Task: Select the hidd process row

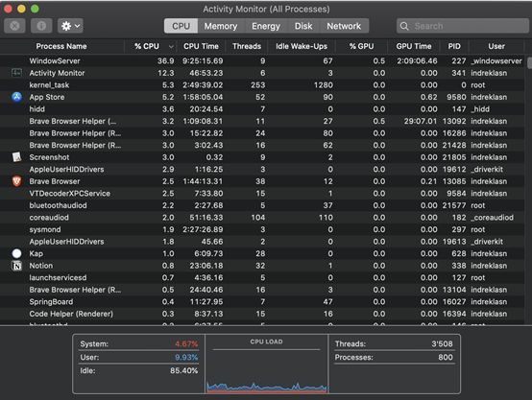Action: 262,109
